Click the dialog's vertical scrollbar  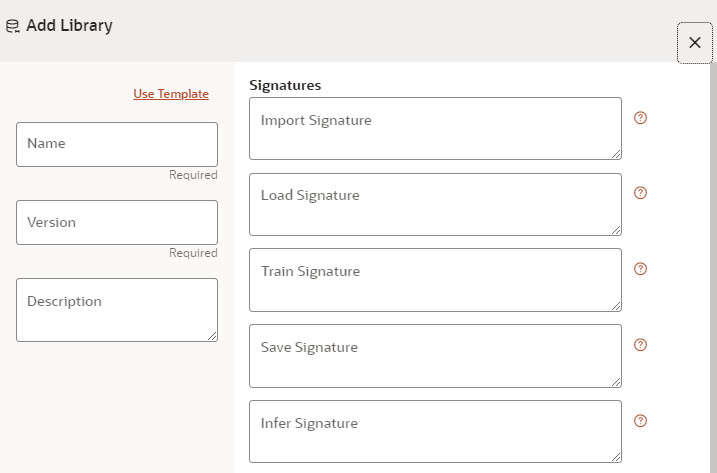[713, 268]
